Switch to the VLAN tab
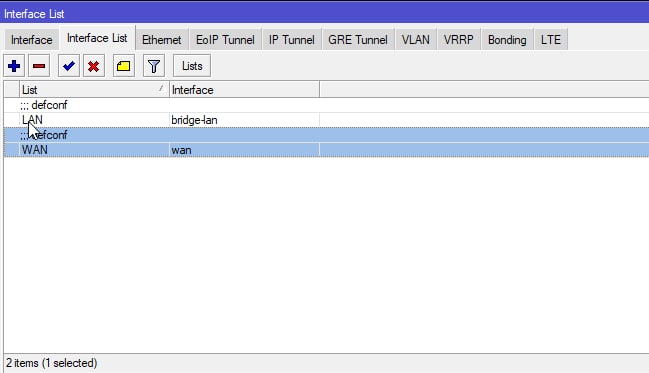The width and height of the screenshot is (649, 373). tap(416, 40)
